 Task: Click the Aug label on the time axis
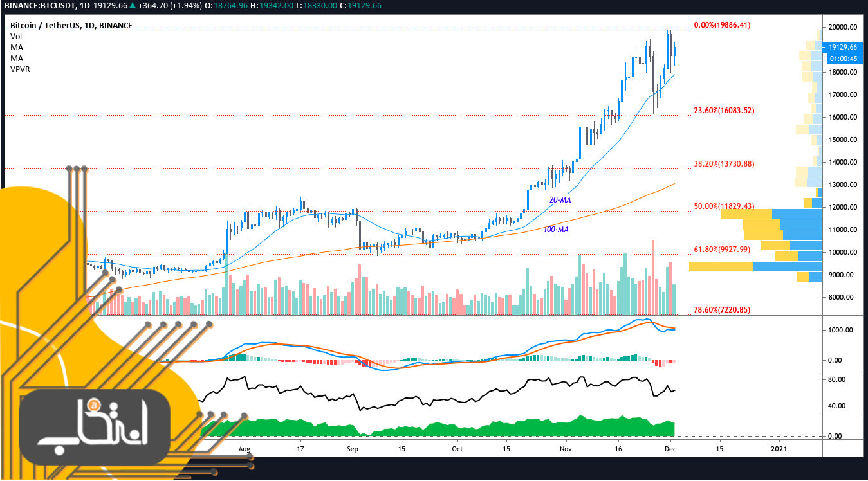244,448
